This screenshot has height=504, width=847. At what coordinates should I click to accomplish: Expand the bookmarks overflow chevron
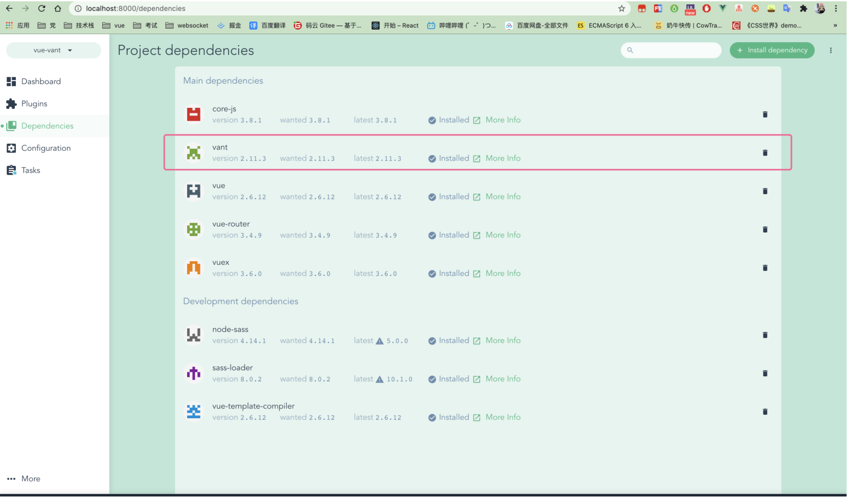[x=835, y=26]
